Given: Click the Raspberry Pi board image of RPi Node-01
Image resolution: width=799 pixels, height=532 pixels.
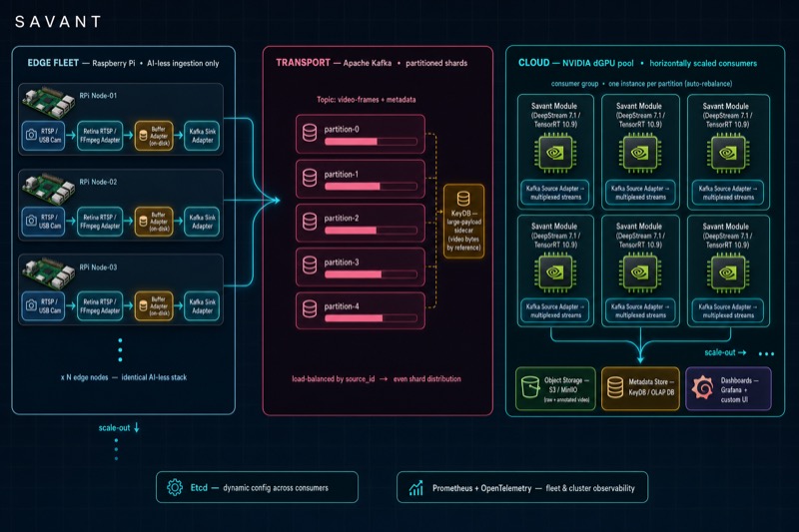Looking at the screenshot, I should pos(48,103).
